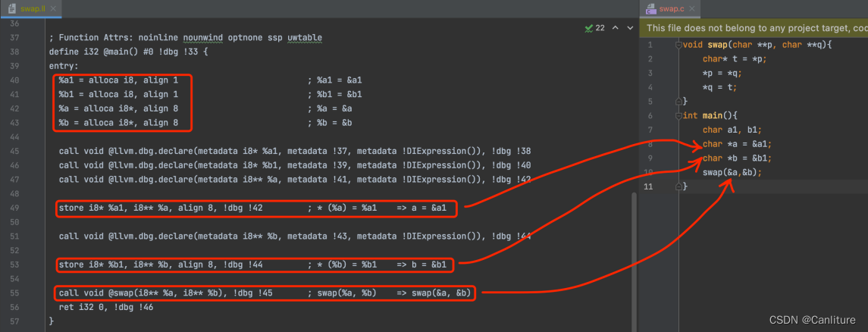This screenshot has height=332, width=868.
Task: Click line number 55 in swap.ll gutter
Action: (x=15, y=293)
